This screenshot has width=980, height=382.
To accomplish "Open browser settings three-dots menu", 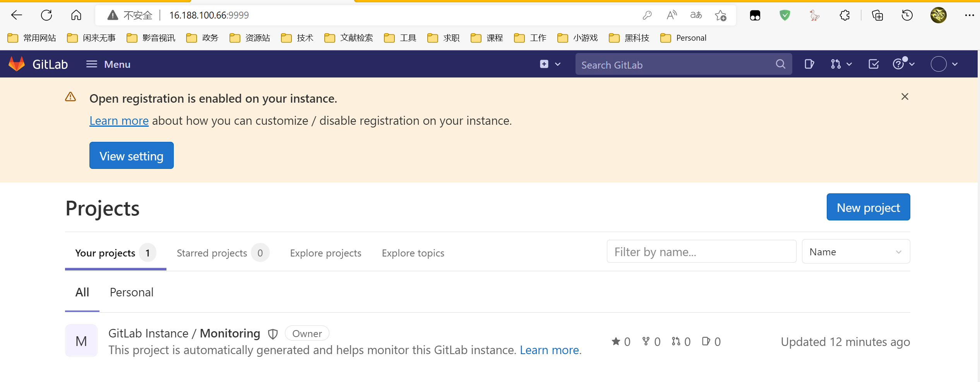I will tap(969, 15).
